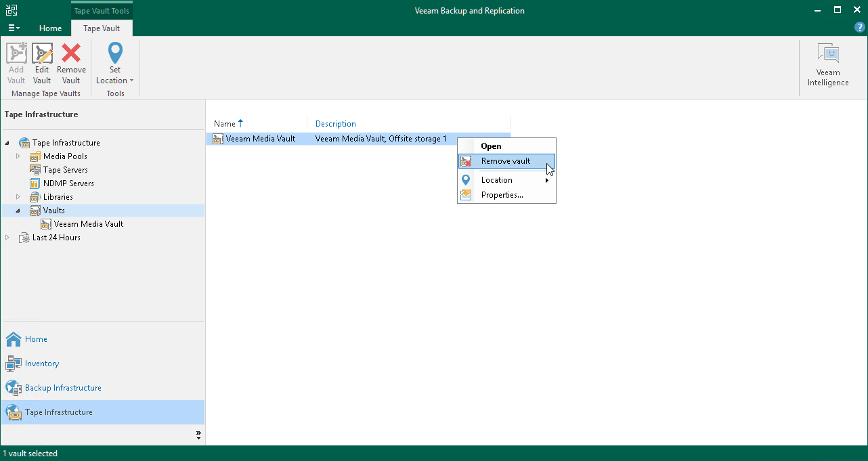Click the Tape Vault Tools contextual tab label

coord(102,11)
